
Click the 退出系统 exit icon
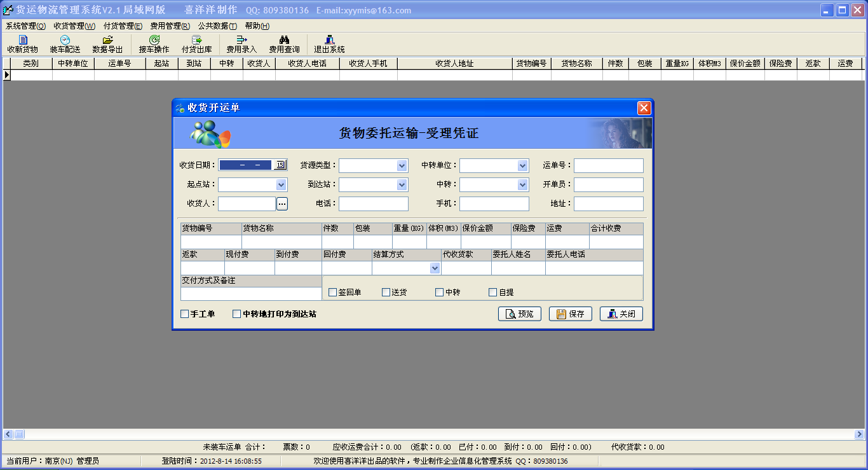pos(329,40)
